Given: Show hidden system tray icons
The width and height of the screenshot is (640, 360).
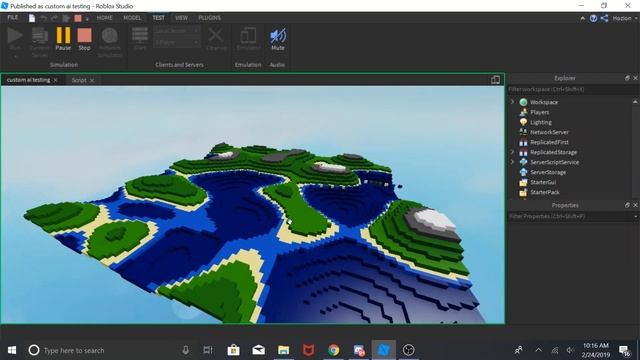Looking at the screenshot, I should point(539,350).
